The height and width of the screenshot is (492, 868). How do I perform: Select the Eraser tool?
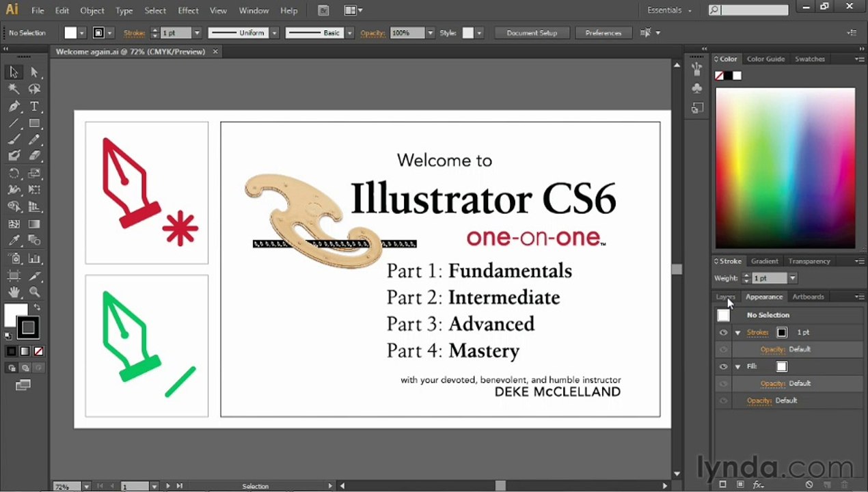tap(34, 156)
